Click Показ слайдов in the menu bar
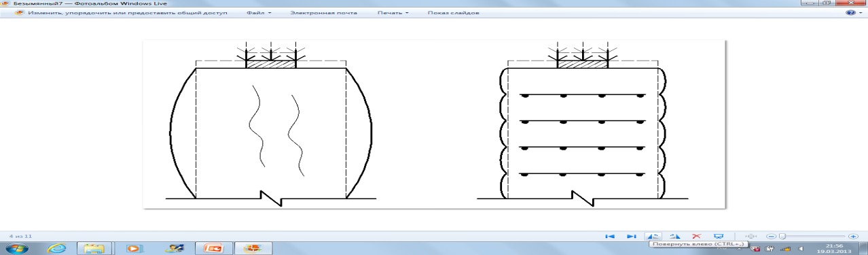 (454, 13)
